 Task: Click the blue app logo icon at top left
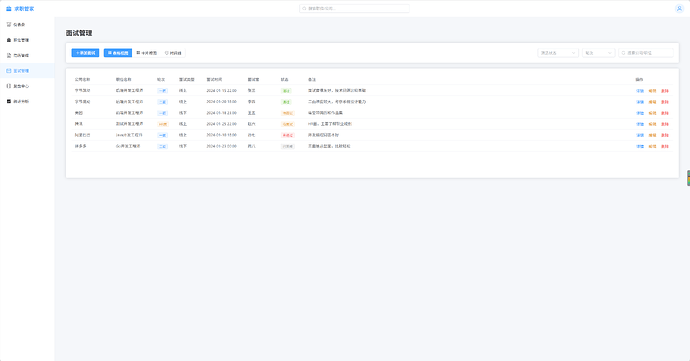coord(8,8)
